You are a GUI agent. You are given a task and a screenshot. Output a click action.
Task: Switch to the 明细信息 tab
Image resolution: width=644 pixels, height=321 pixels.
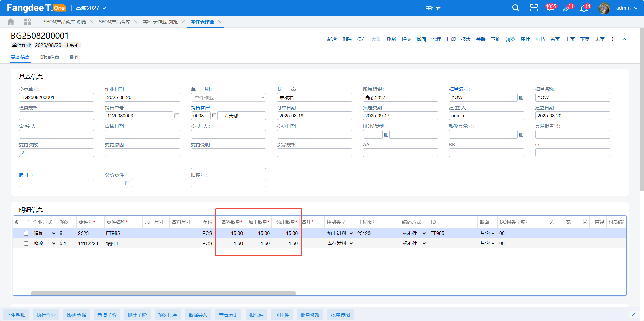[x=50, y=57]
